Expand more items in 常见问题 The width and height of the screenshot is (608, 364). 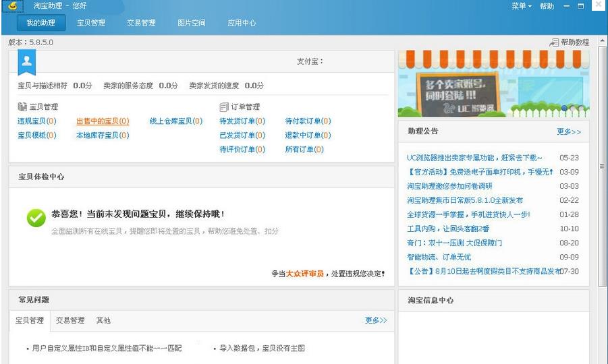[x=376, y=320]
